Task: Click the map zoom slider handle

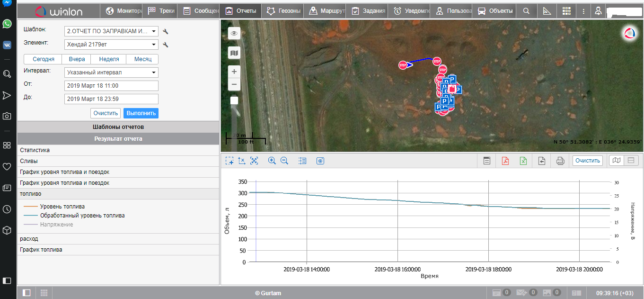Action: (x=234, y=100)
